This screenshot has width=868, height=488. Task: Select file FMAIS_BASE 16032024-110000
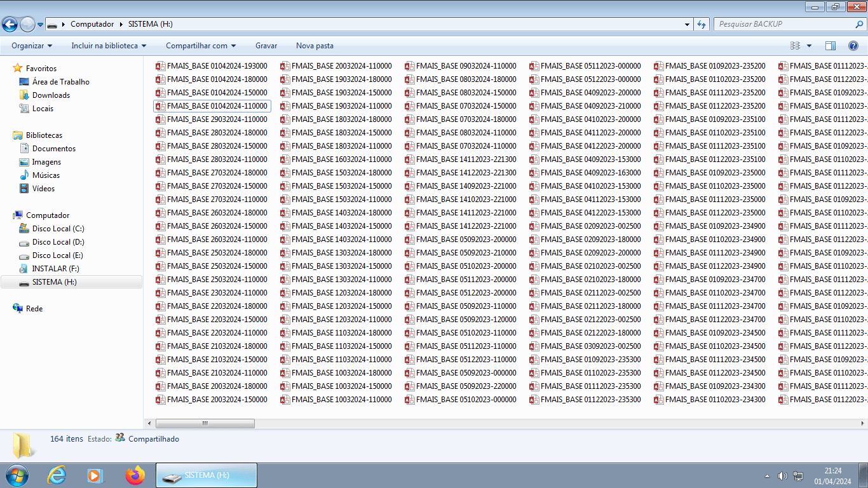coord(336,159)
